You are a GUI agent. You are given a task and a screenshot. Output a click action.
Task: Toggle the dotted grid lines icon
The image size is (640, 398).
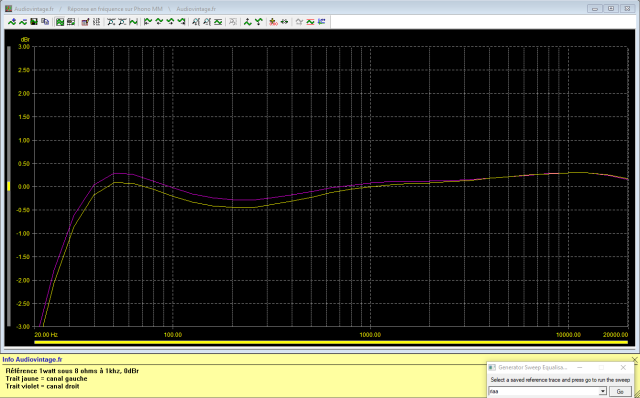(96, 22)
